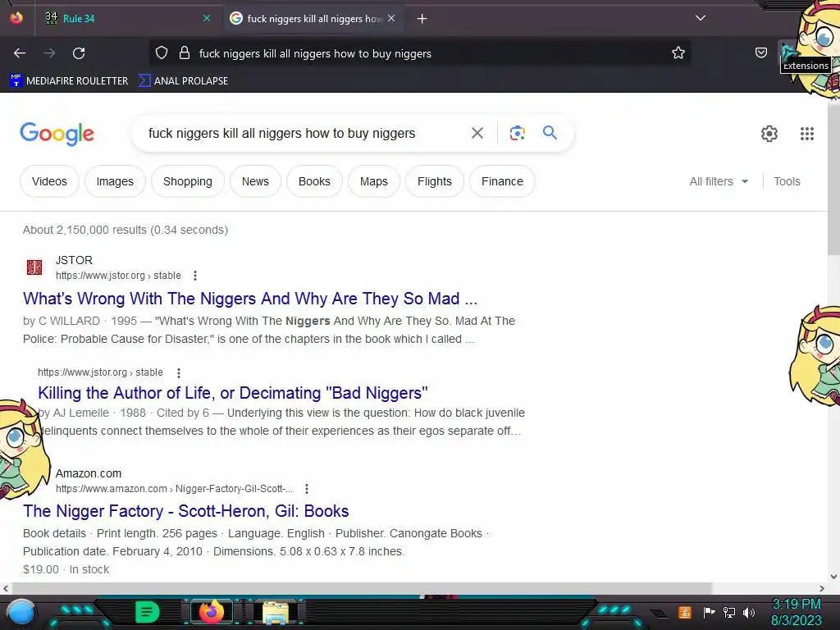
Task: Switch to the Rule 34 tab
Action: coord(129,18)
